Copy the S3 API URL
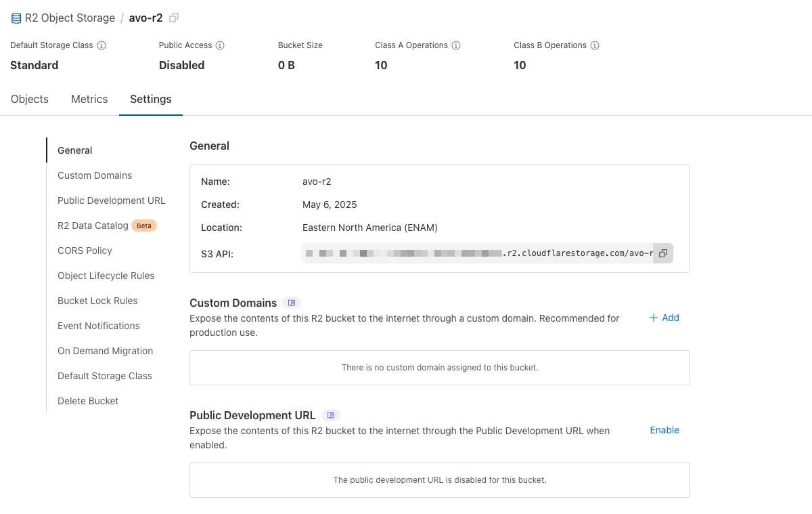This screenshot has height=514, width=812. (663, 253)
